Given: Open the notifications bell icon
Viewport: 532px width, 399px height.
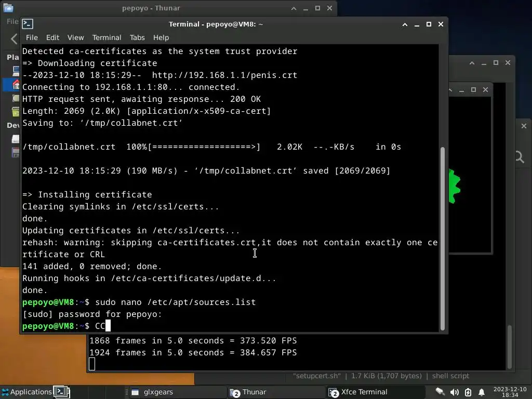Looking at the screenshot, I should [x=482, y=392].
